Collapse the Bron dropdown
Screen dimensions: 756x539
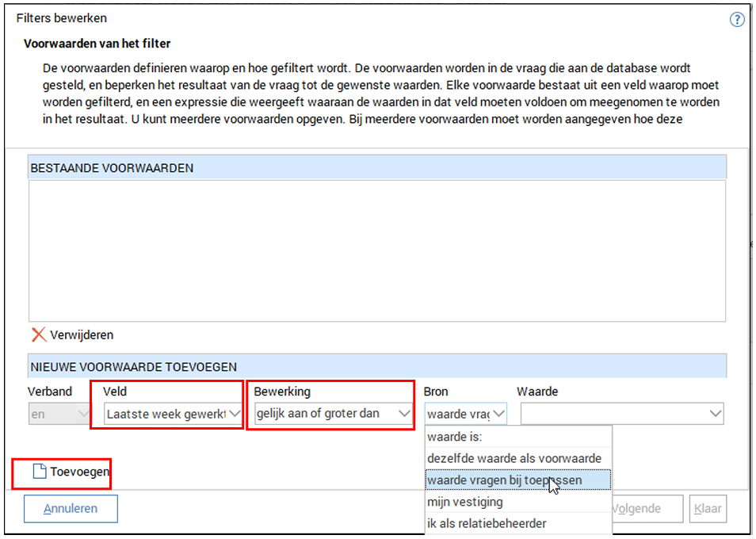498,413
